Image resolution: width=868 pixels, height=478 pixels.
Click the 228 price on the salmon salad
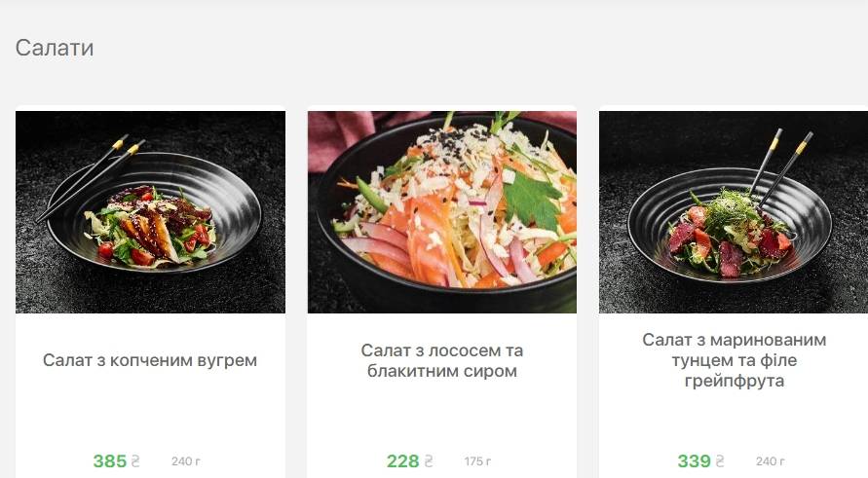coord(402,460)
